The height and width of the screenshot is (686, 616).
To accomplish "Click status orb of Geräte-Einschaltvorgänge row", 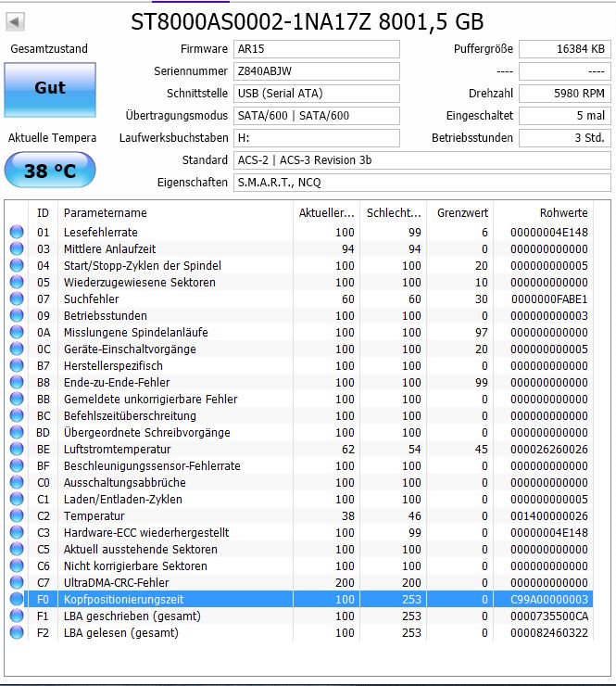I will [x=17, y=349].
